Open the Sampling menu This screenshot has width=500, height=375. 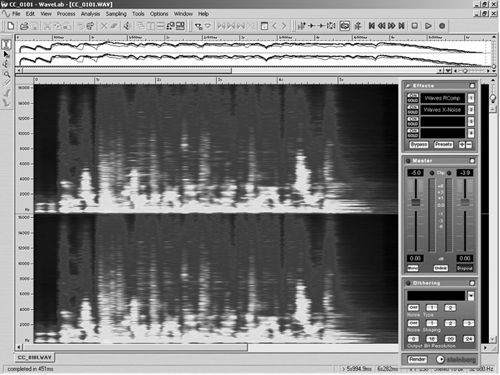(116, 14)
